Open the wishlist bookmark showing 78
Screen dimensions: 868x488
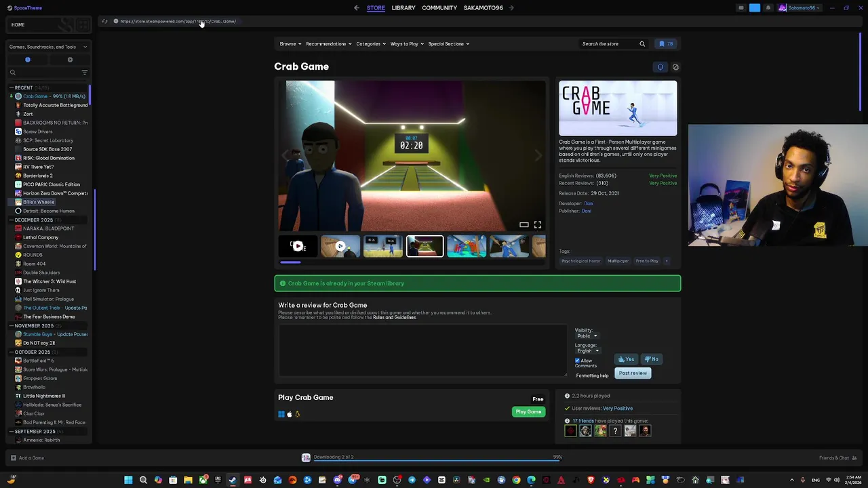click(666, 44)
